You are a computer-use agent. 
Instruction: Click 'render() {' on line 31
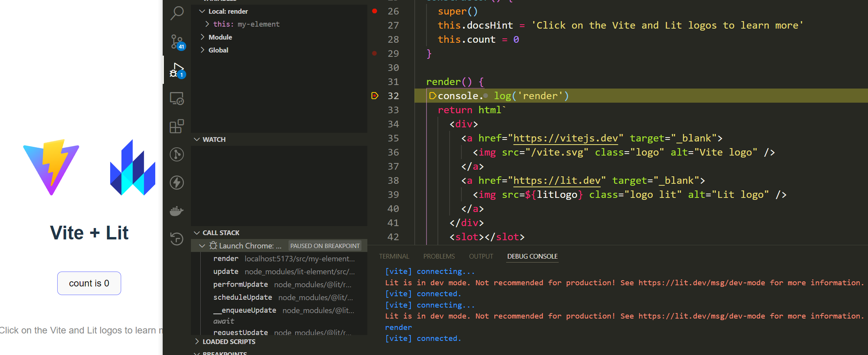pyautogui.click(x=455, y=82)
